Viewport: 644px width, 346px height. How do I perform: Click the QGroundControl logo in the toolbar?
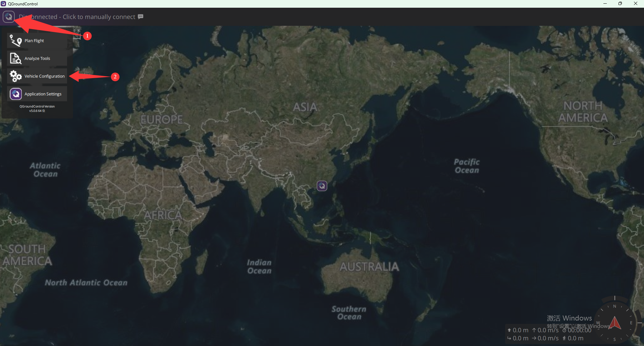click(x=9, y=16)
